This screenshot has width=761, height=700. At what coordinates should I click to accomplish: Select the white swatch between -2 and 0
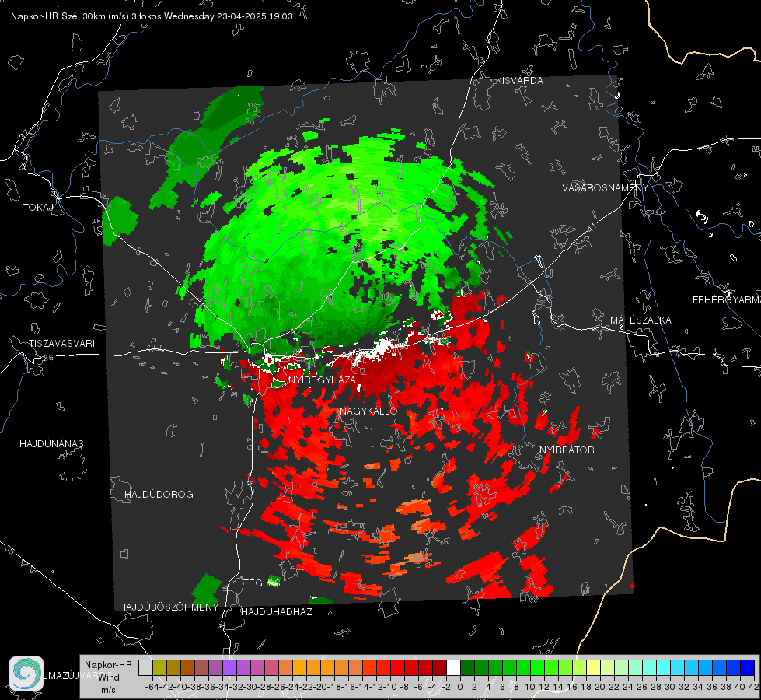453,667
